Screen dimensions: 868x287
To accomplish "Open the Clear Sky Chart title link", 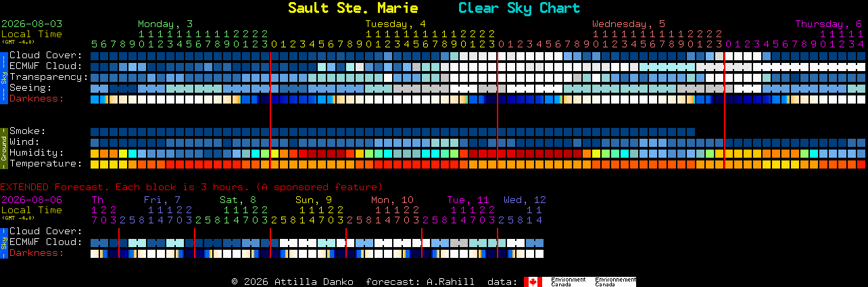I will (x=519, y=8).
